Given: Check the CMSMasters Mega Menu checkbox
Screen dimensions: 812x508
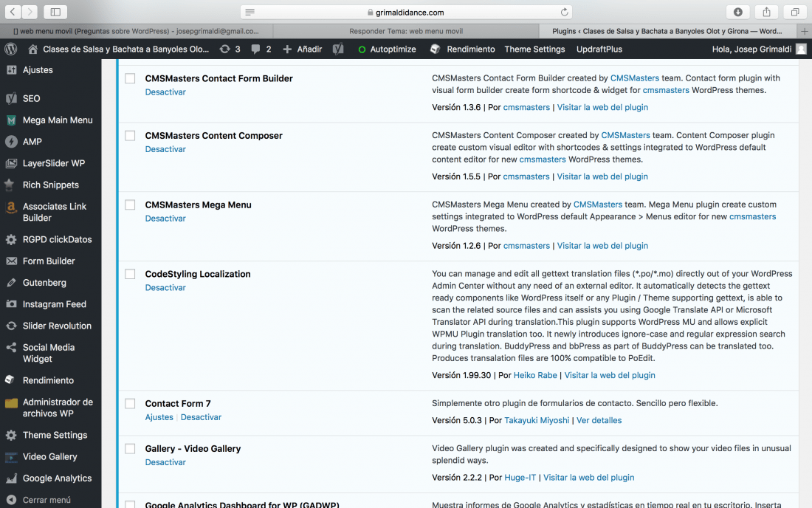Looking at the screenshot, I should pos(130,205).
